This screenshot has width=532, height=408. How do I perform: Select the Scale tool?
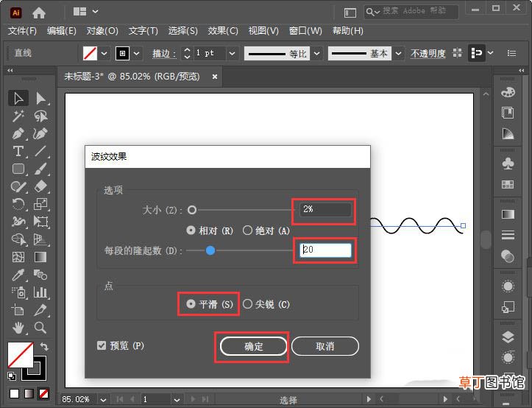[40, 204]
